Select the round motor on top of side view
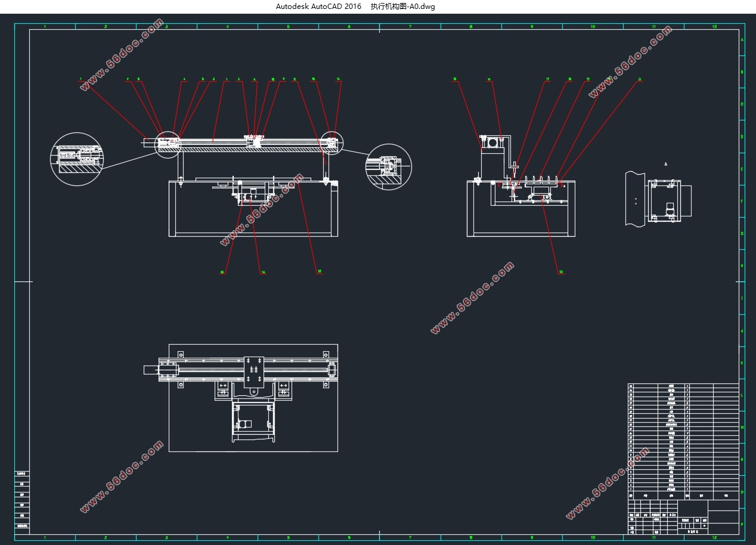Screen dimensions: 756x545 (493, 143)
